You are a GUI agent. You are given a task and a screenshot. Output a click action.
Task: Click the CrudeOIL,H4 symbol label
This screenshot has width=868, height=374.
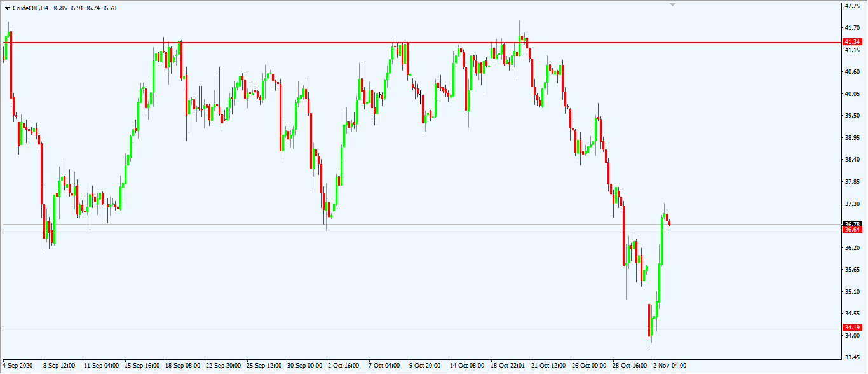coord(31,8)
